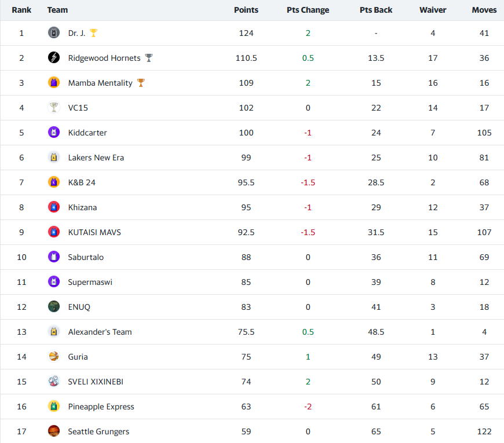504x443 pixels.
Task: Click Ridgewood Hornets lightning logo icon
Action: click(54, 58)
